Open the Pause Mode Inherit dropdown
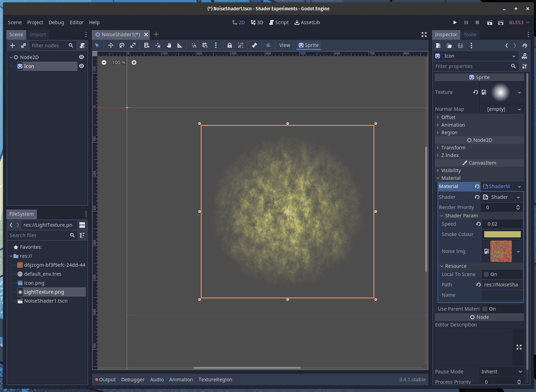Screen dimensions: 536x392 point(501,372)
